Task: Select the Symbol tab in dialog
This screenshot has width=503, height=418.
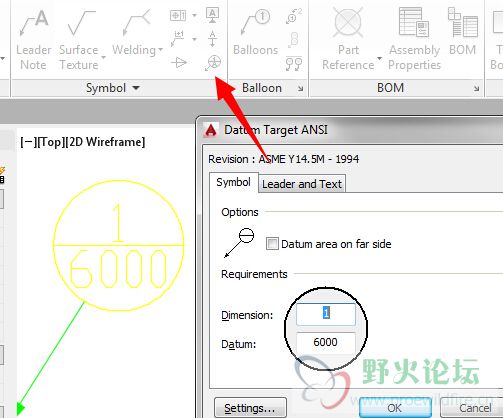Action: 233,182
